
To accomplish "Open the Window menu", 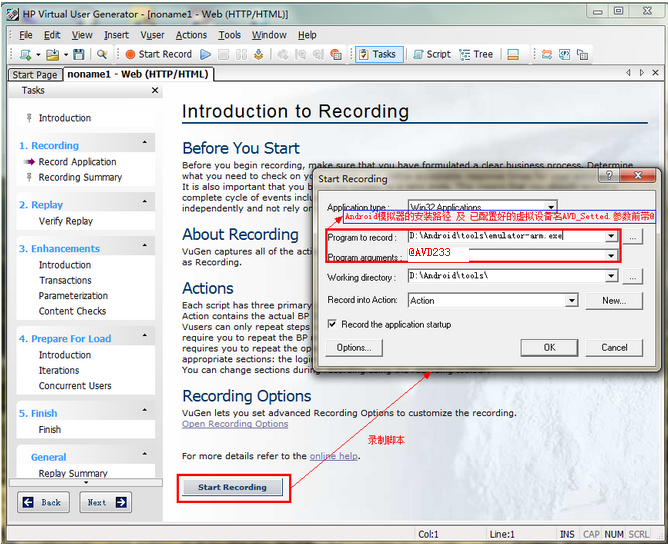I will coord(269,35).
